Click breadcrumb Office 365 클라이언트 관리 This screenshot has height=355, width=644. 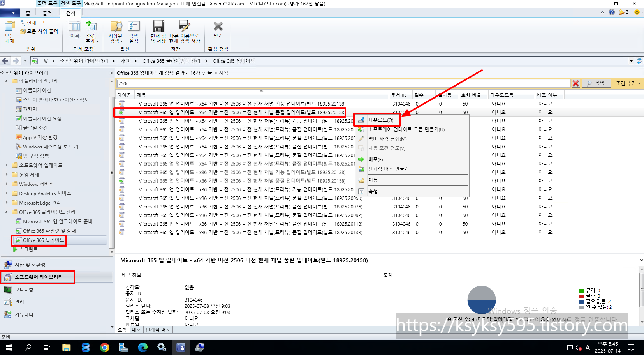(171, 61)
